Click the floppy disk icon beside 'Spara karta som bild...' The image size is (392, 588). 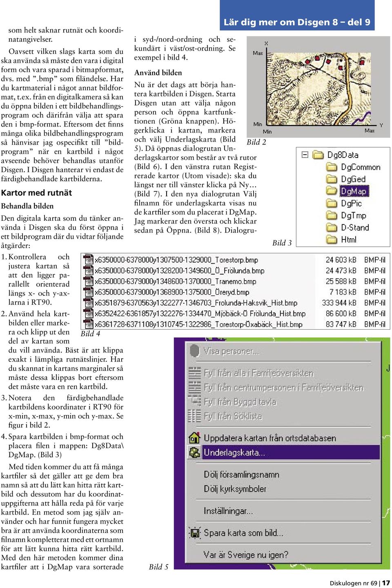point(195,533)
